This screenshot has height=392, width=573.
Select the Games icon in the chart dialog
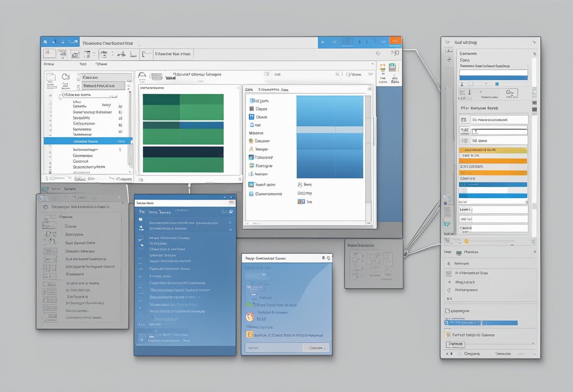tap(251, 108)
